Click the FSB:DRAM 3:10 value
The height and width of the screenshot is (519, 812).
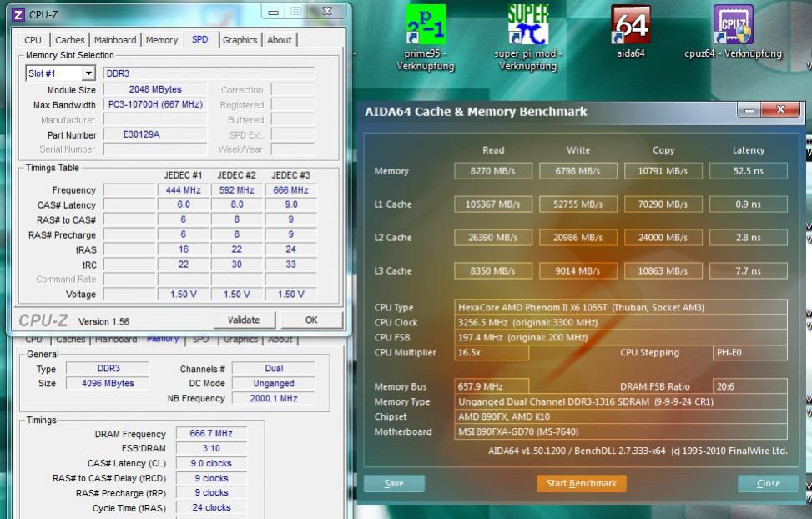(x=211, y=449)
